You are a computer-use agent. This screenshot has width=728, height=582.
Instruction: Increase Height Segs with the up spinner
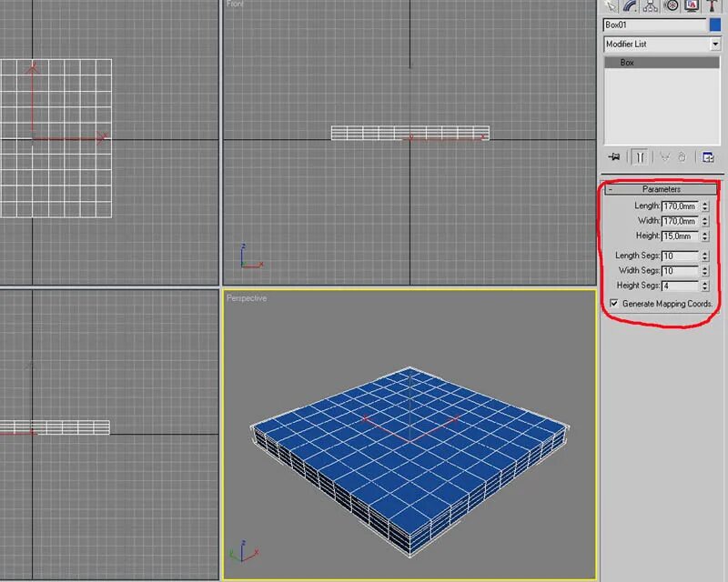click(x=706, y=281)
